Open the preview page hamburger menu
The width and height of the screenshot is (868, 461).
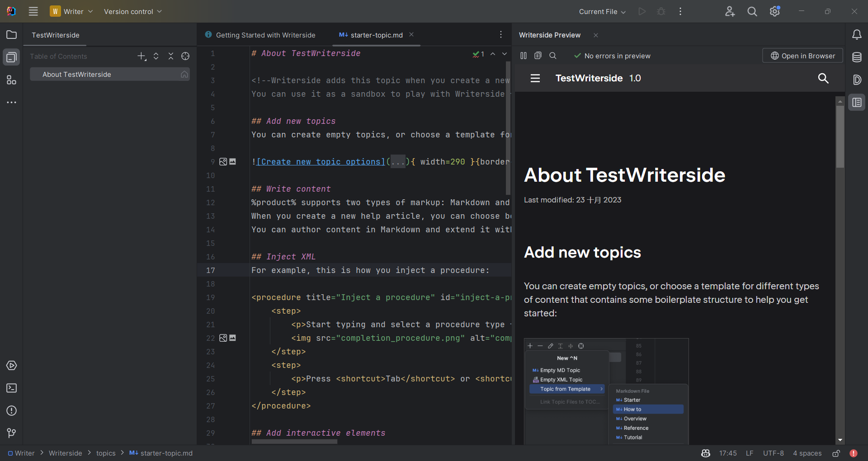point(535,78)
